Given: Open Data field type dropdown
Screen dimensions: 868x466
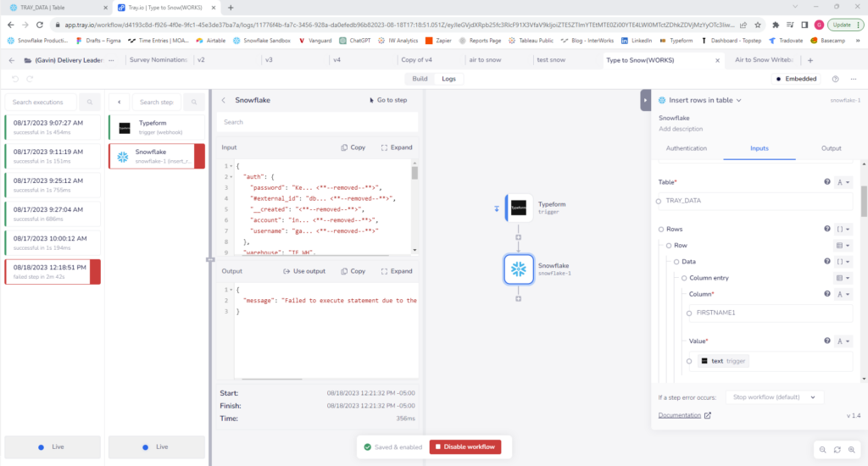Looking at the screenshot, I should [843, 262].
